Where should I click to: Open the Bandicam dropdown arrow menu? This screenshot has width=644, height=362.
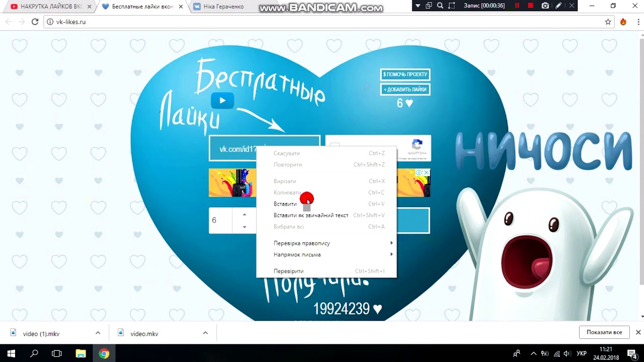pos(418,6)
